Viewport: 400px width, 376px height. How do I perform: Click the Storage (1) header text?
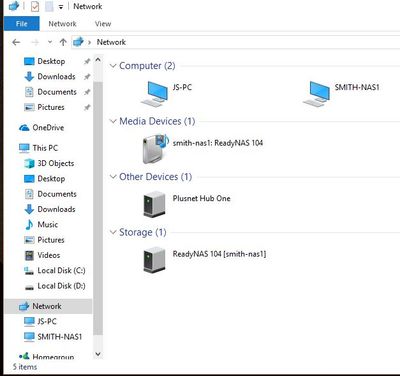click(143, 232)
